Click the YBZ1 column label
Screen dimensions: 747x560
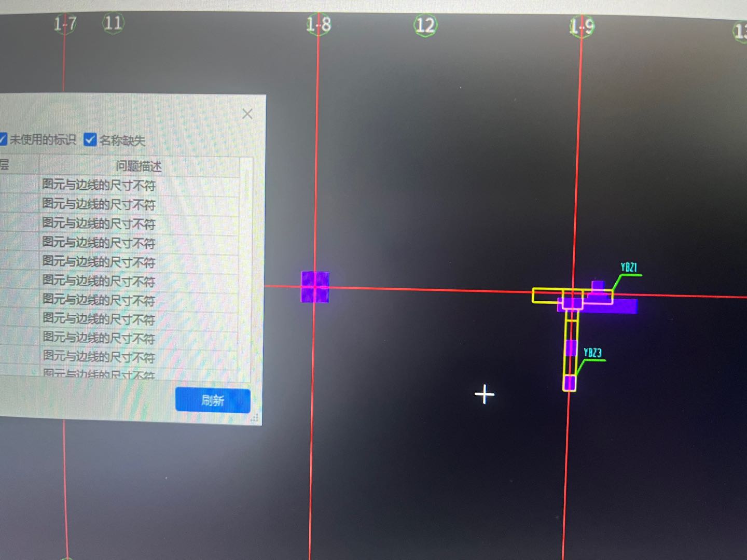coord(629,268)
